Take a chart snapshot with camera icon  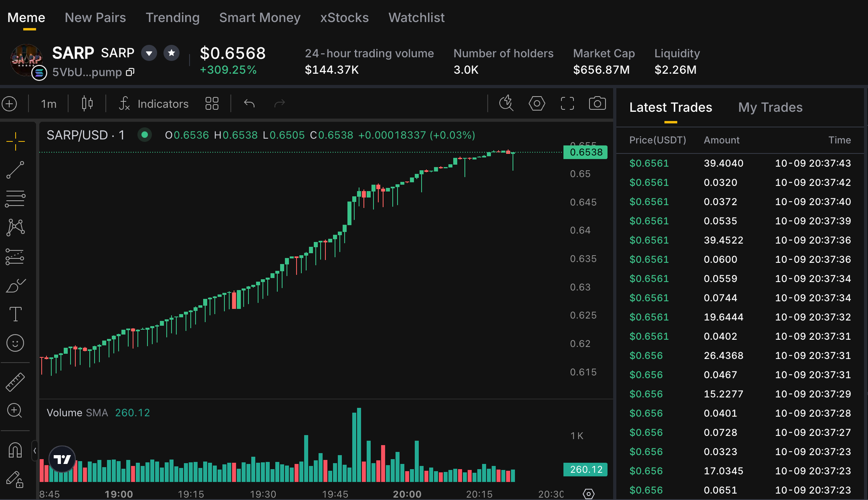coord(597,103)
